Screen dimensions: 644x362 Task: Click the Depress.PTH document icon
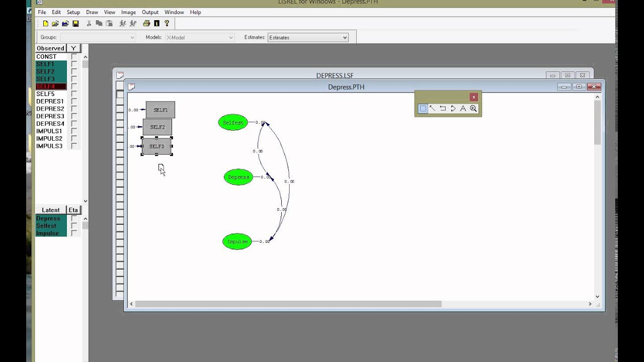coord(131,87)
